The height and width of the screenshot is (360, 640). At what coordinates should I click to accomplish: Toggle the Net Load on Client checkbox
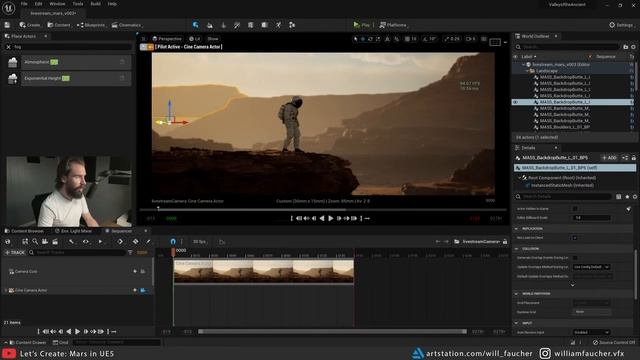[575, 238]
